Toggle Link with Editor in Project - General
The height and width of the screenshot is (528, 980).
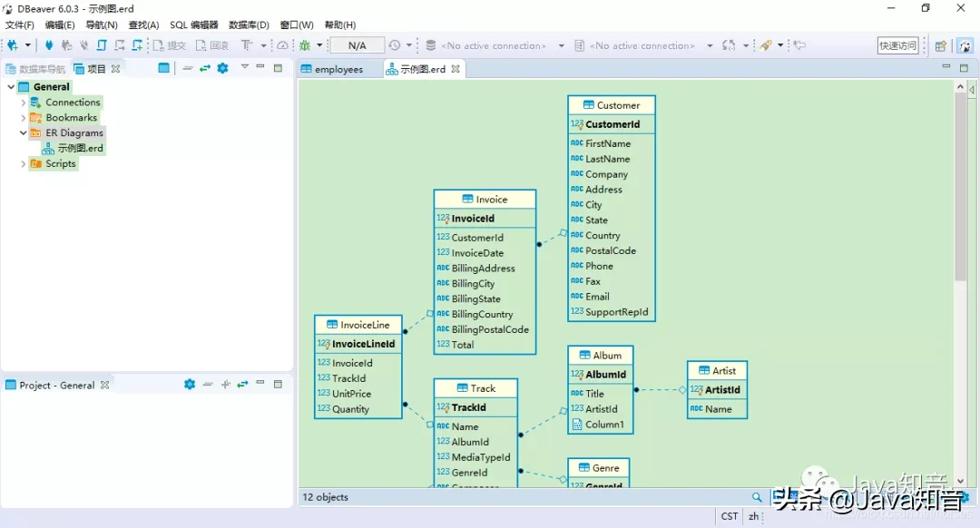click(x=242, y=385)
